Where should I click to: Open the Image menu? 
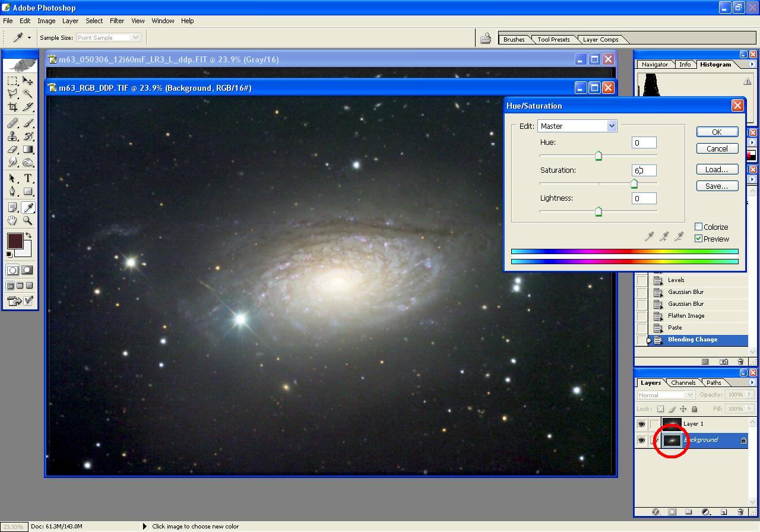(46, 21)
